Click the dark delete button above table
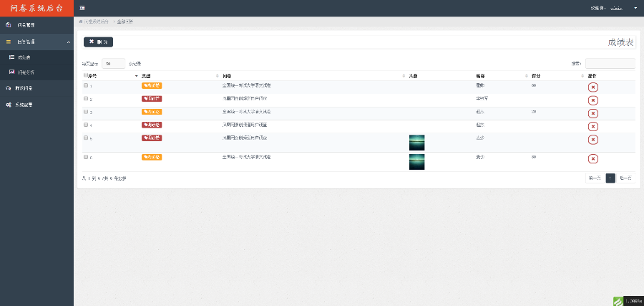Viewport: 644px width, 306px height. tap(98, 42)
